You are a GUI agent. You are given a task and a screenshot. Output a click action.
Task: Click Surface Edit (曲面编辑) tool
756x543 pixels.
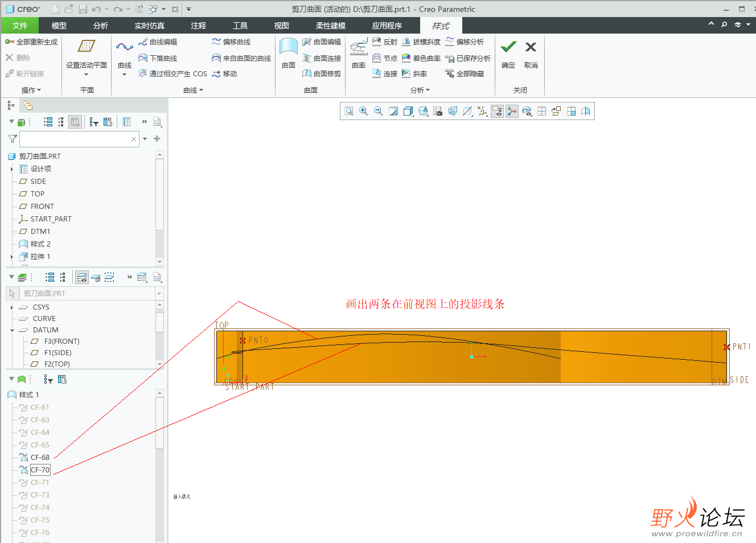(322, 42)
